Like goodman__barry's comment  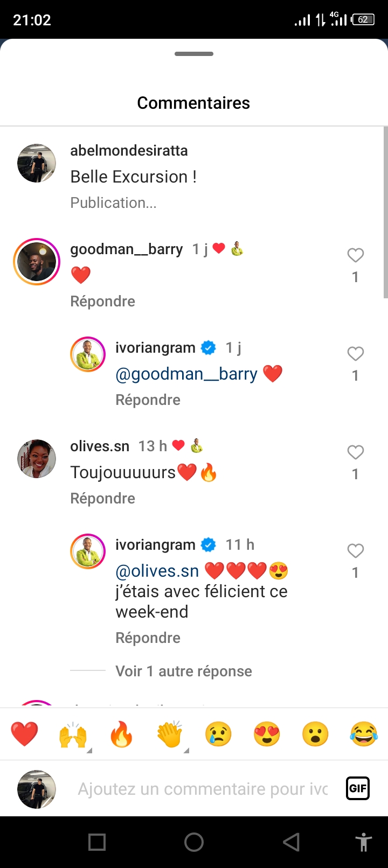coord(355,255)
